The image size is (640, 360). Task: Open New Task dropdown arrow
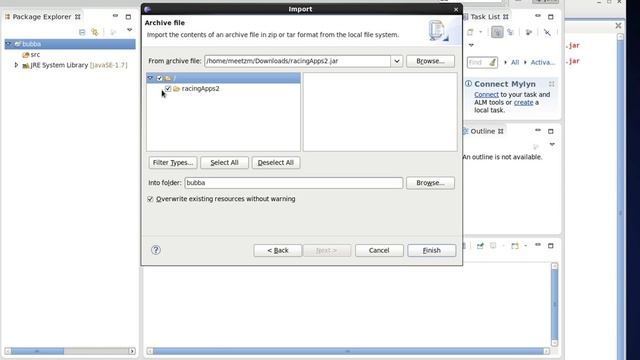tap(480, 32)
